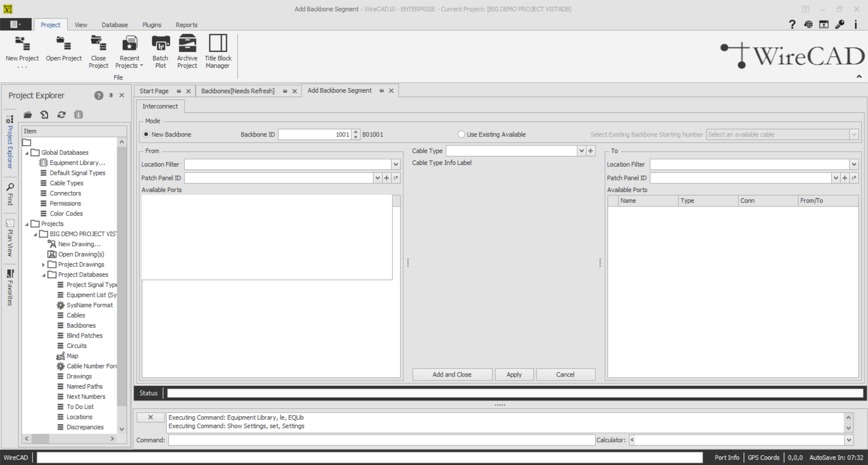Expand the Cable Type dropdown
The height and width of the screenshot is (465, 868).
pyautogui.click(x=581, y=151)
